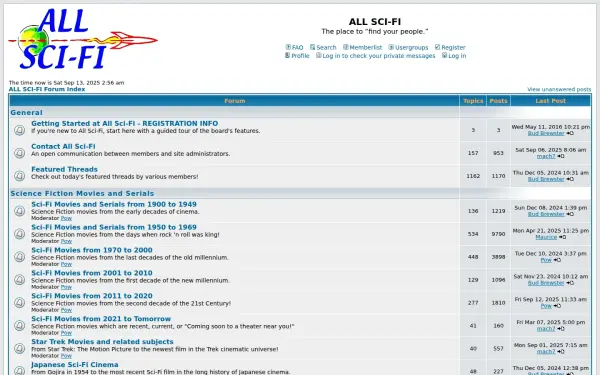Viewport: 600px width, 375px height.
Task: Click the Log in icon
Action: [x=444, y=55]
